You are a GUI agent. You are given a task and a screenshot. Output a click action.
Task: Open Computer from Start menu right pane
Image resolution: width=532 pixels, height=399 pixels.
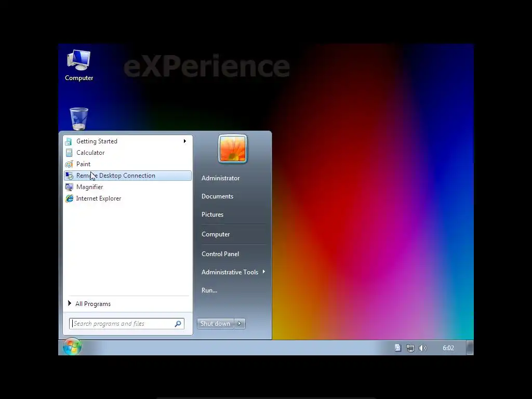coord(216,234)
